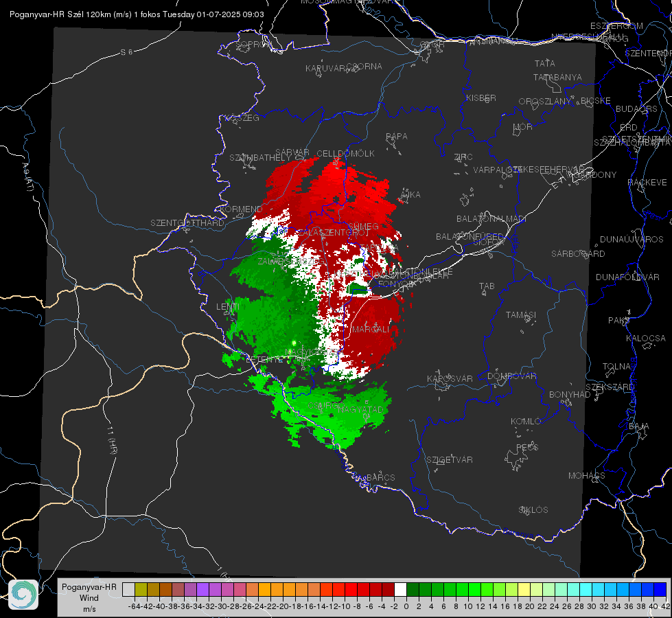Click the light gray swatch left of -64
672x618 pixels.
128,589
